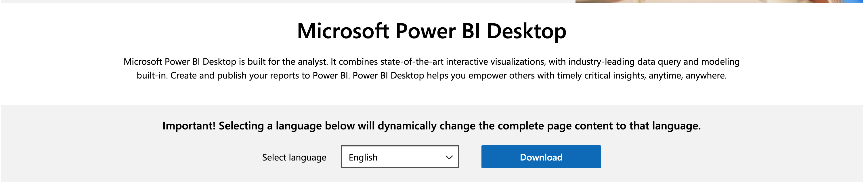Open the English language dropdown
This screenshot has width=868, height=191.
click(399, 157)
